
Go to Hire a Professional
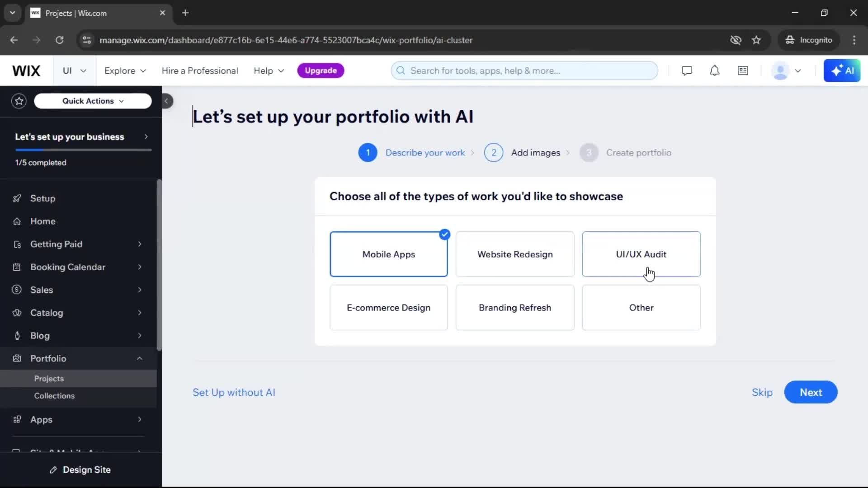click(x=200, y=70)
